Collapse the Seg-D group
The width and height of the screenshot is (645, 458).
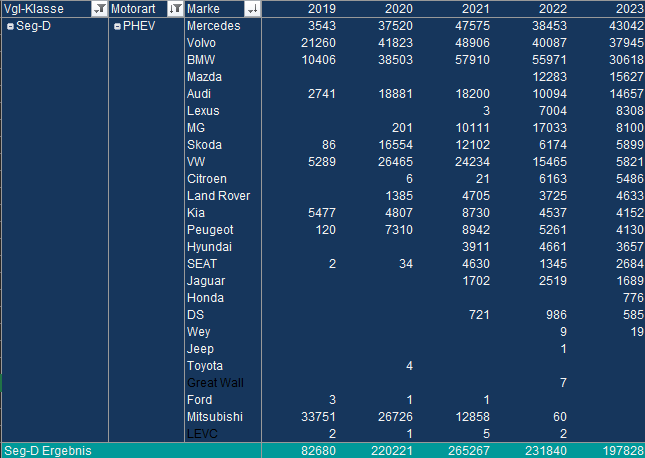pos(11,26)
